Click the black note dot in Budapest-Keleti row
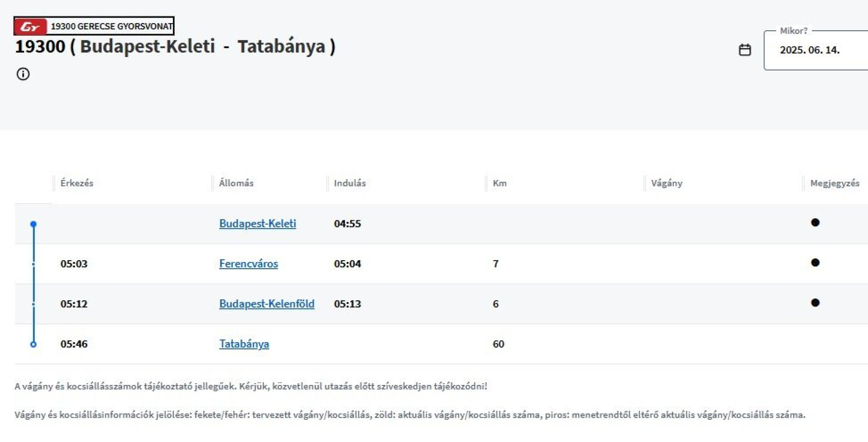 tap(815, 223)
